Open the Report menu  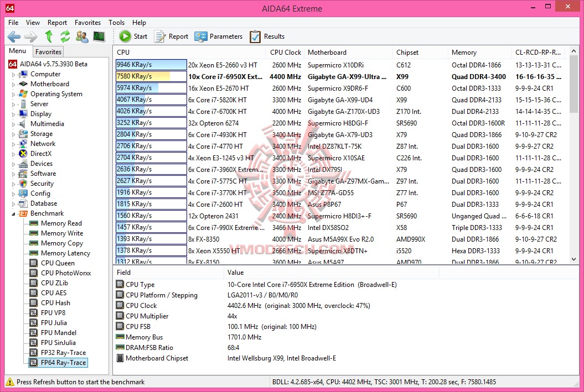pos(57,23)
